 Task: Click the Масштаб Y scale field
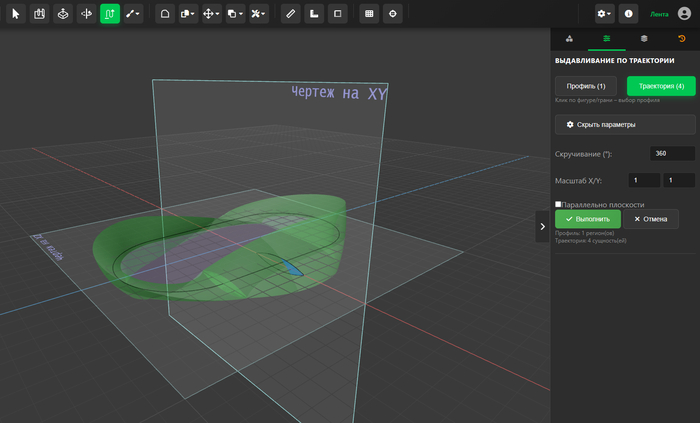[x=679, y=180]
